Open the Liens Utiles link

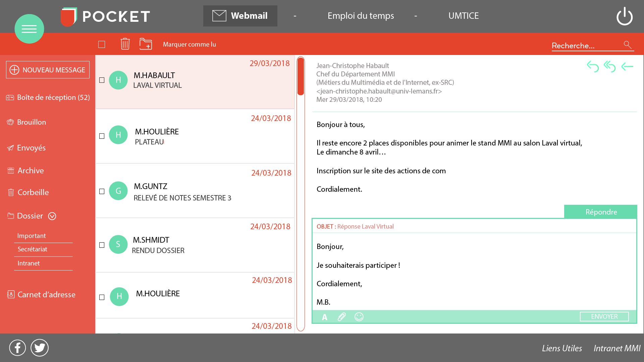(562, 348)
